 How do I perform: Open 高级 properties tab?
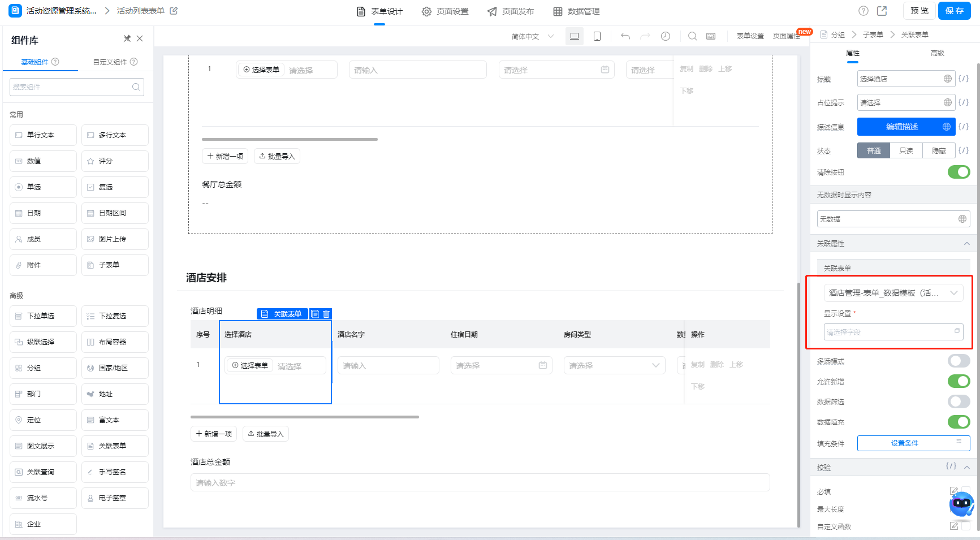click(x=937, y=53)
